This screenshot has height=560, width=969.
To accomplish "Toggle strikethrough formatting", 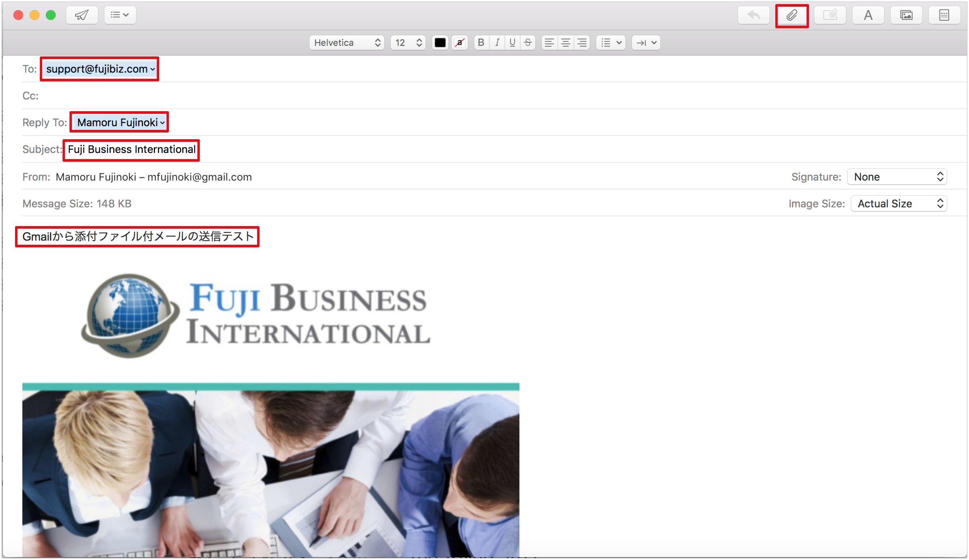I will tap(528, 43).
